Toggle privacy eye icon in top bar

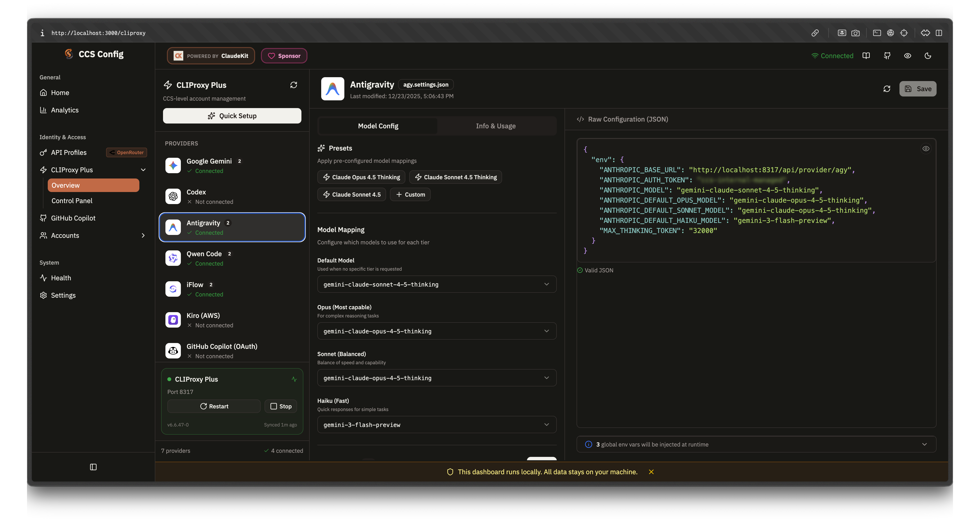coord(907,55)
